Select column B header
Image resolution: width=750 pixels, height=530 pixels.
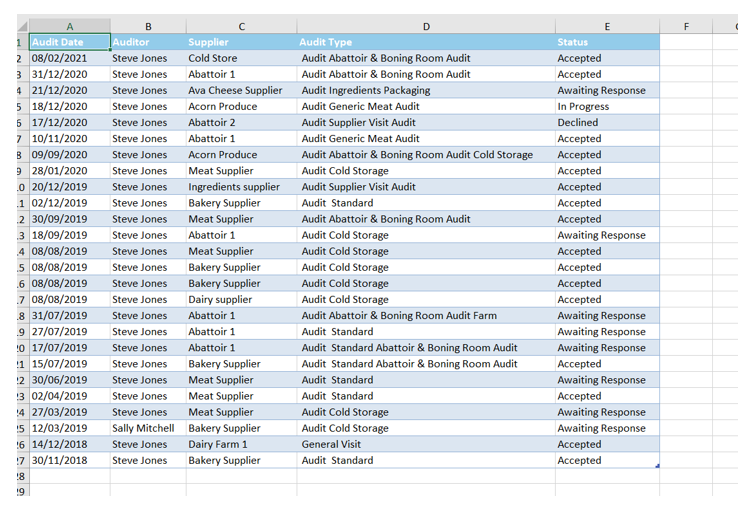coord(148,26)
